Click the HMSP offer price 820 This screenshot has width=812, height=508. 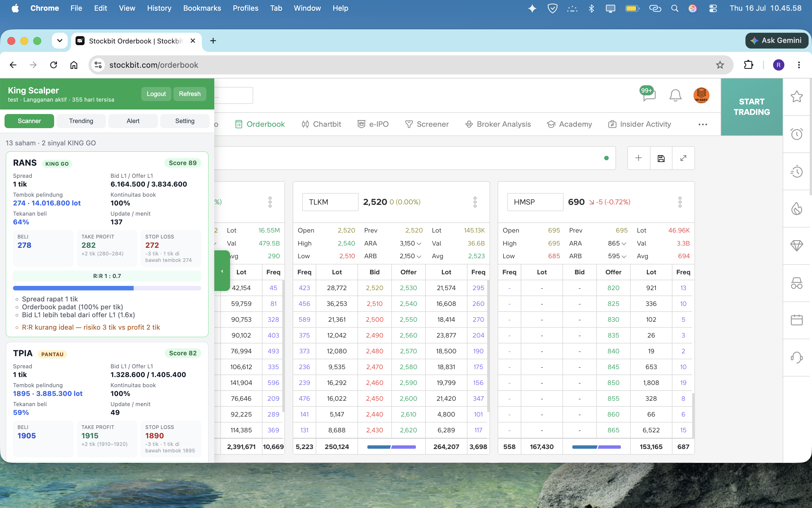coord(613,288)
